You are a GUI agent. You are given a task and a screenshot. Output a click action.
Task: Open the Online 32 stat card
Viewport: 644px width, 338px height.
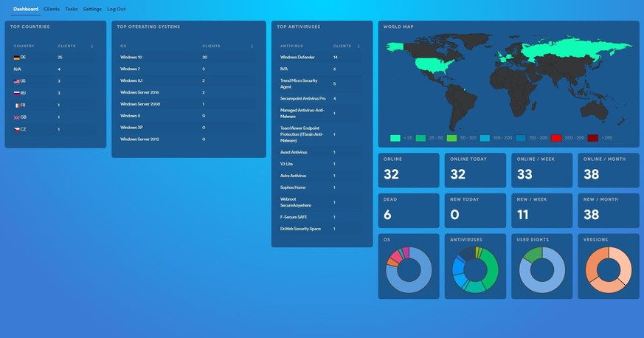pyautogui.click(x=409, y=170)
